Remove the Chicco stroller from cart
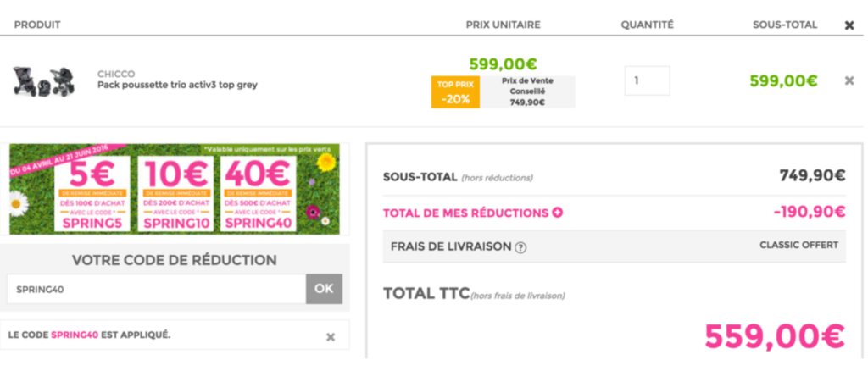868x371 pixels. pos(849,80)
